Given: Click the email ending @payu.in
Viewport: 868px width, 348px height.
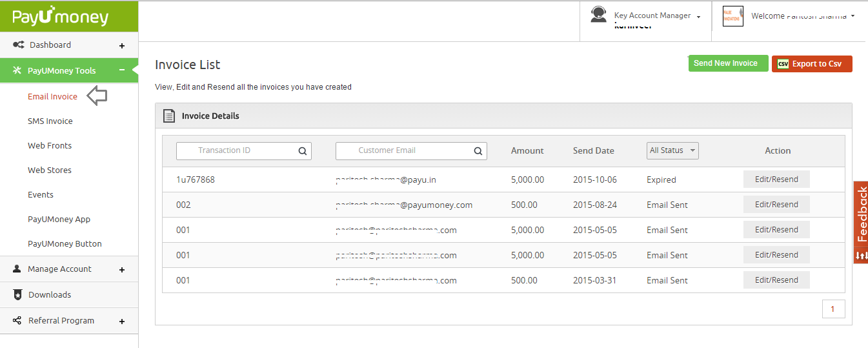Looking at the screenshot, I should click(x=386, y=179).
